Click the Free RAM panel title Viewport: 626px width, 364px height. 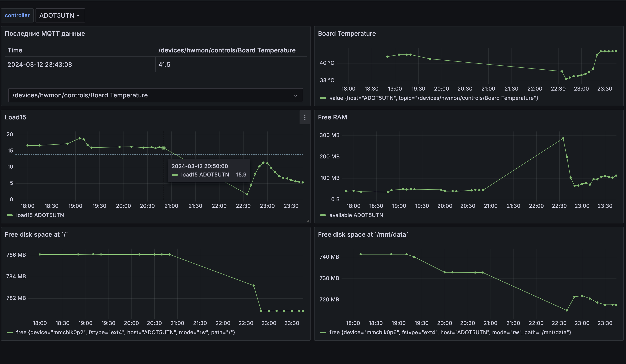pos(332,117)
